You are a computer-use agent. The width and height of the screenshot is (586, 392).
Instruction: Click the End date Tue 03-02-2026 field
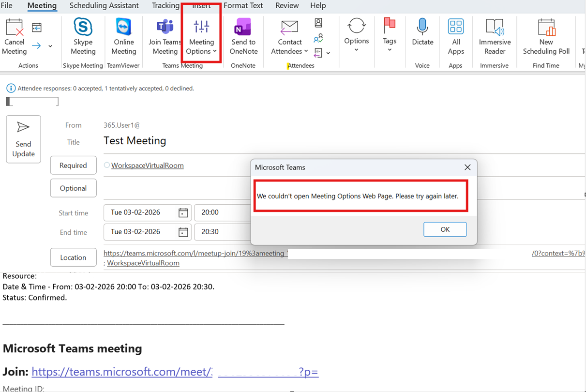click(148, 232)
